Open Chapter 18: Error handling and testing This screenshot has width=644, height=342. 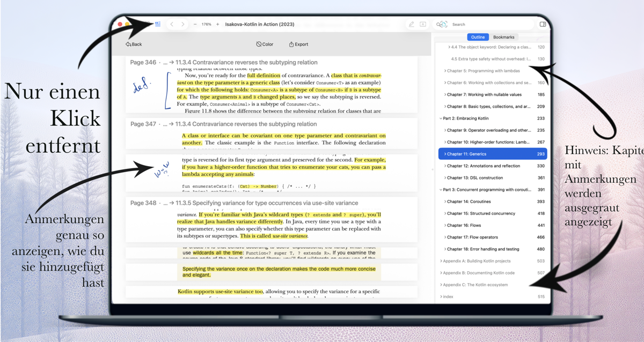[x=493, y=249]
